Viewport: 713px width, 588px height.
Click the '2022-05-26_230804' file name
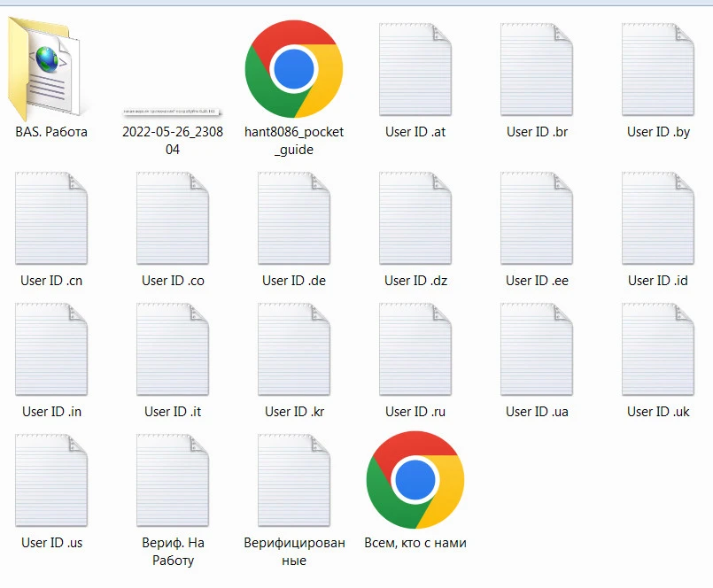tap(173, 141)
